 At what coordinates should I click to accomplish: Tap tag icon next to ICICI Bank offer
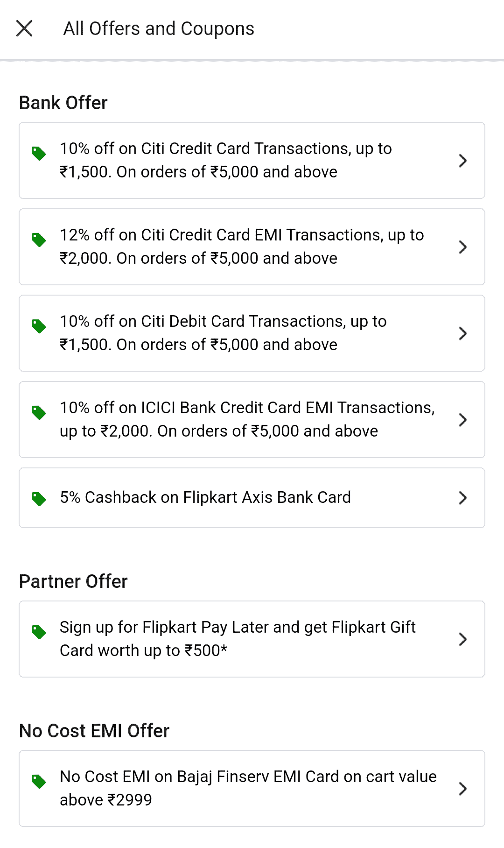[39, 412]
